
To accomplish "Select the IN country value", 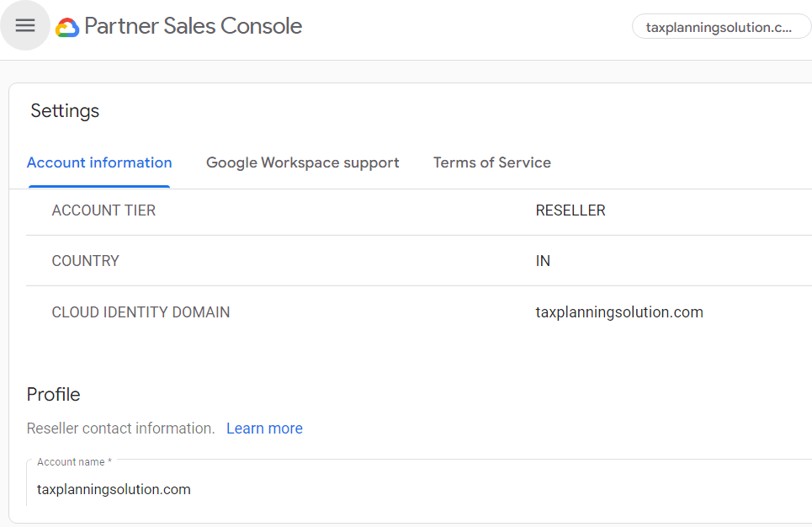I will pos(543,261).
